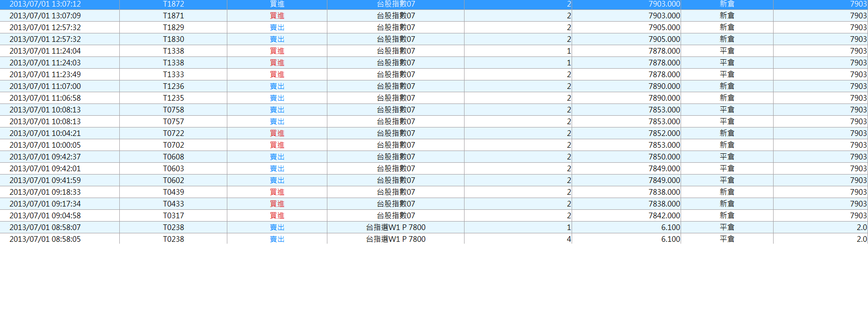Click price 7853.000 in the T0702 row
The height and width of the screenshot is (318, 868).
point(664,145)
